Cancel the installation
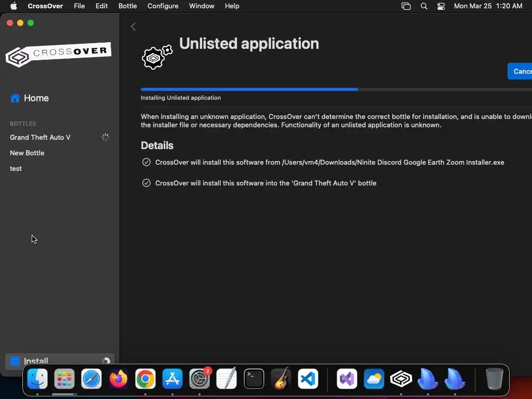The height and width of the screenshot is (399, 532). 520,71
